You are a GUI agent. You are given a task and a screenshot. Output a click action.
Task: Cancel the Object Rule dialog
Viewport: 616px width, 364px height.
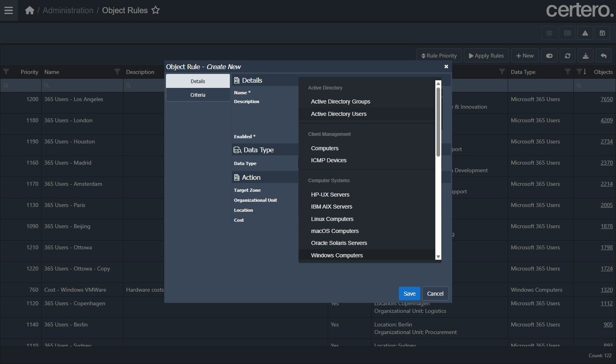point(435,294)
